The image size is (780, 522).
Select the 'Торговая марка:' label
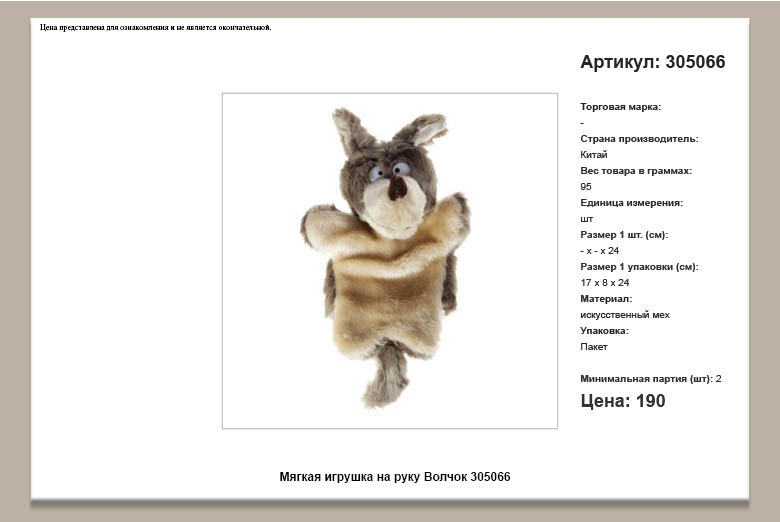click(x=620, y=107)
